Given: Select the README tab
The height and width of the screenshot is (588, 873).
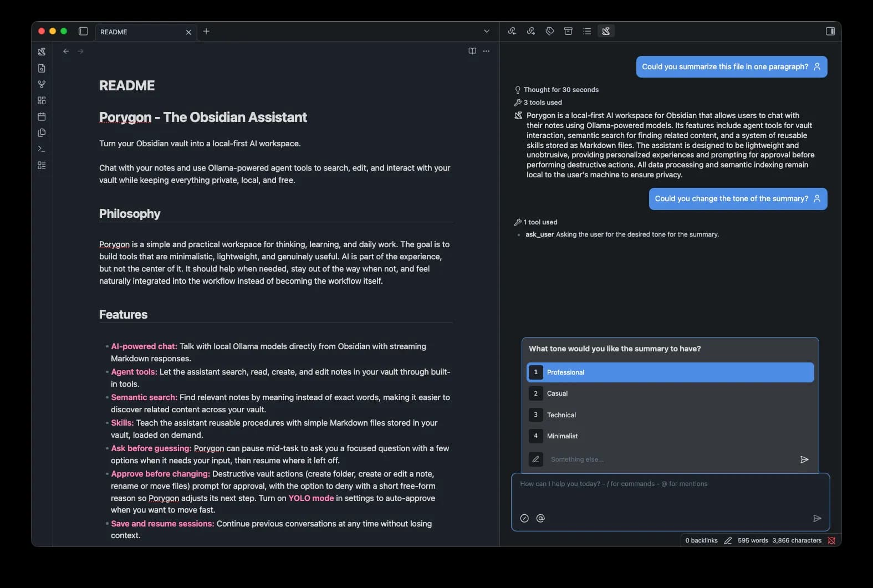Looking at the screenshot, I should pos(146,32).
